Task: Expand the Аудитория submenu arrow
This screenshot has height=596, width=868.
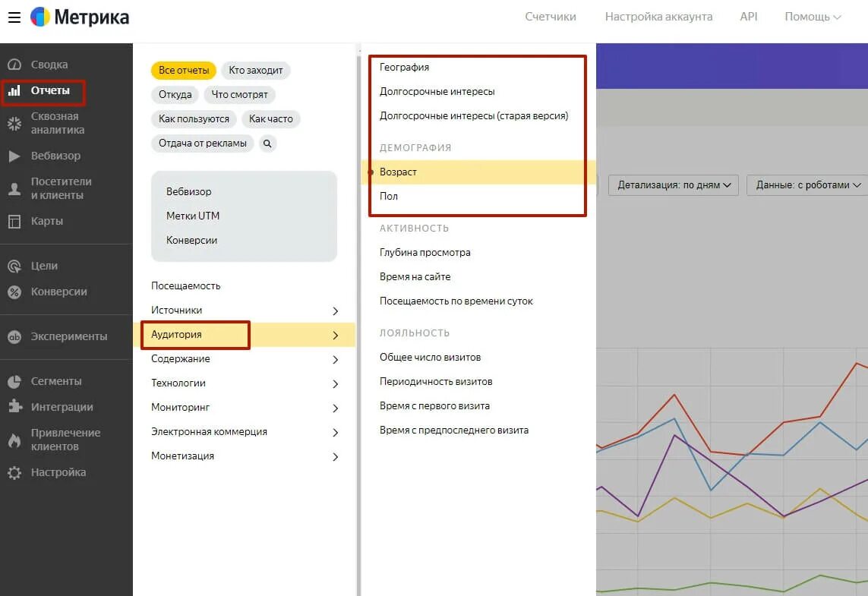Action: tap(336, 336)
